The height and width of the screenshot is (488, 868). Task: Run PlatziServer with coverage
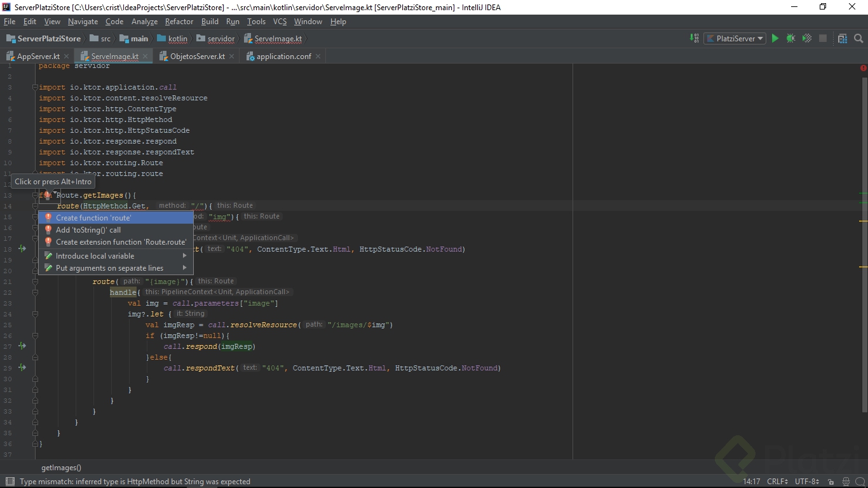[x=806, y=39]
